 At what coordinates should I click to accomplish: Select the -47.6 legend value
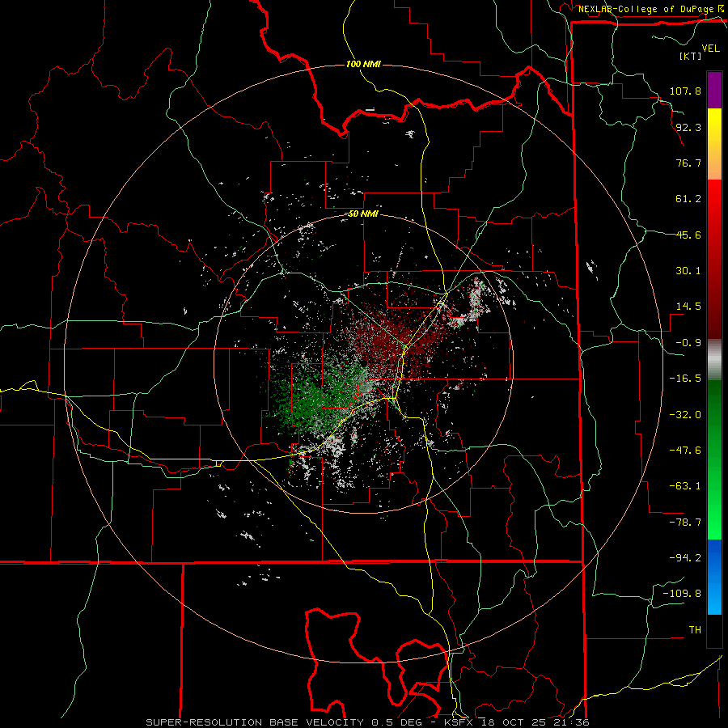[685, 451]
